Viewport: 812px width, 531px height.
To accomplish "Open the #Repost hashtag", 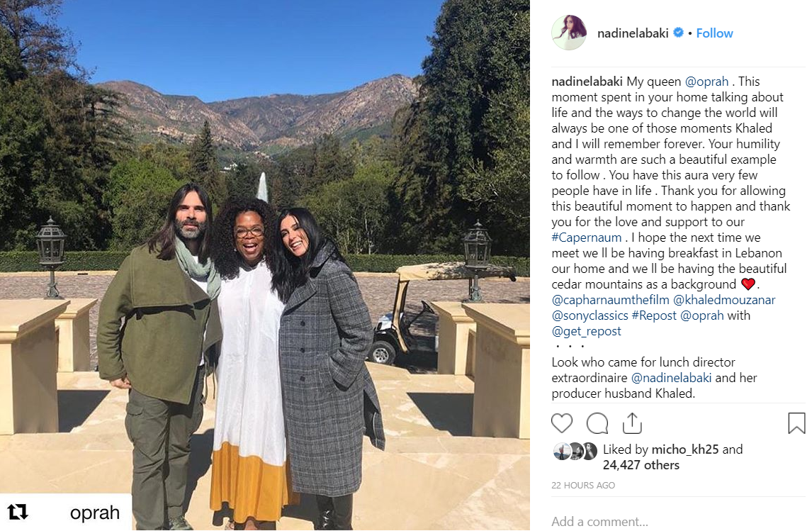I will point(654,315).
